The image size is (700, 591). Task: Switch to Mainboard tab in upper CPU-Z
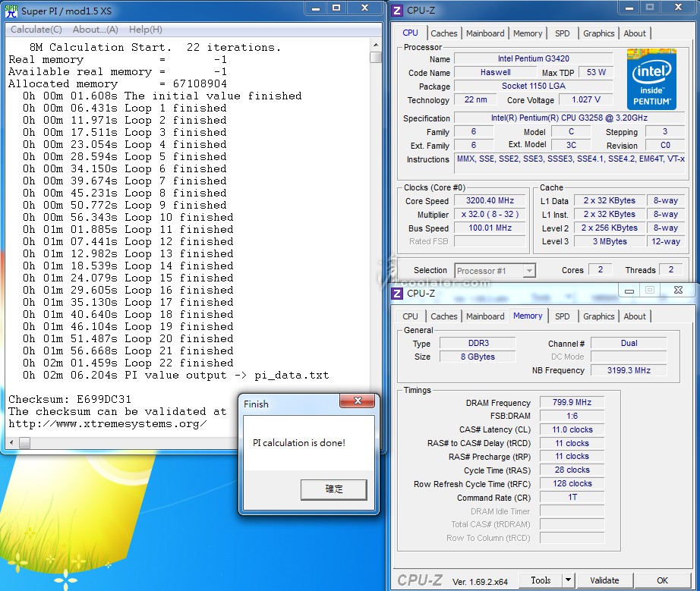click(x=485, y=33)
